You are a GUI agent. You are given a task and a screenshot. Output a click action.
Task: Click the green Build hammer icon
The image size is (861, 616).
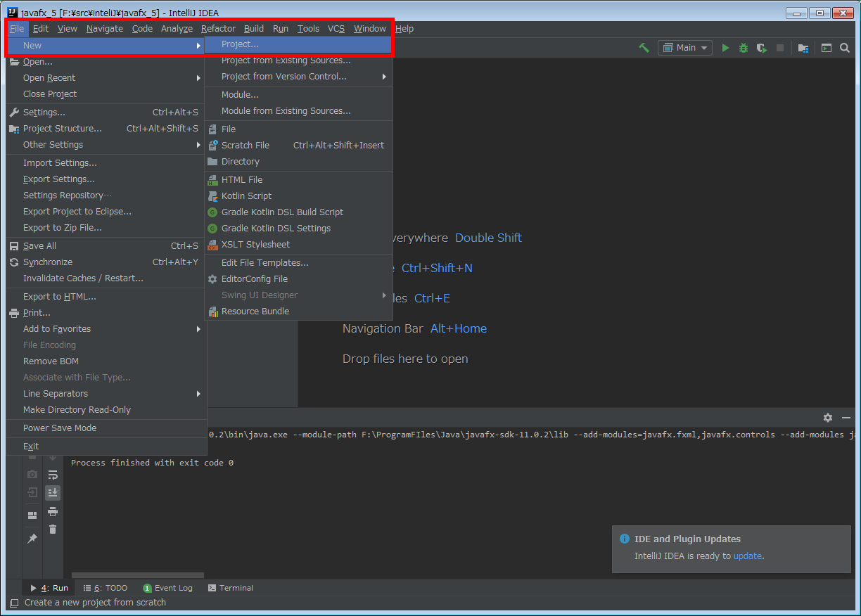[644, 48]
